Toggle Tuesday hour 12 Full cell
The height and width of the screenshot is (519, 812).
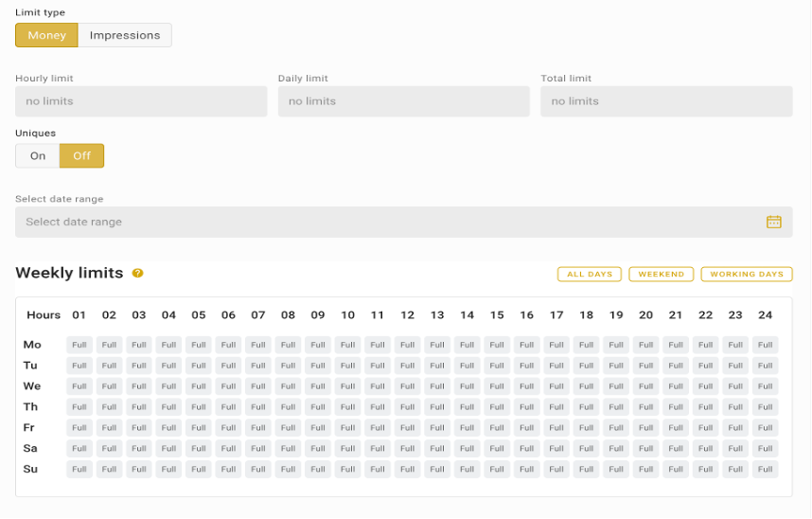[407, 366]
